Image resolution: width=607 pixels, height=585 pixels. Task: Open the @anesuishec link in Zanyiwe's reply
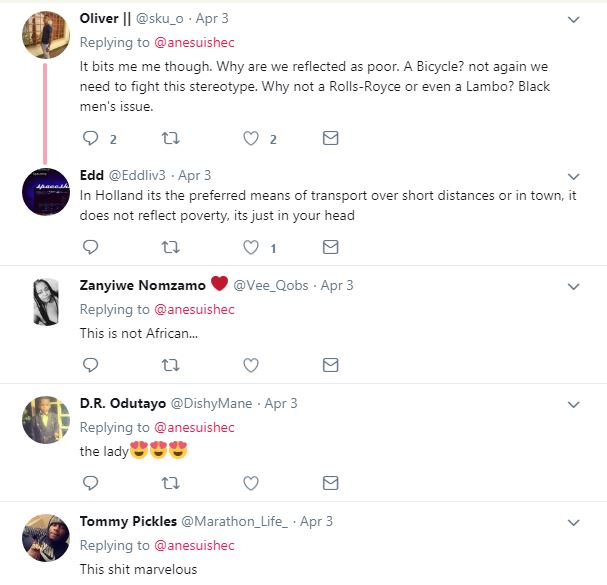[194, 310]
